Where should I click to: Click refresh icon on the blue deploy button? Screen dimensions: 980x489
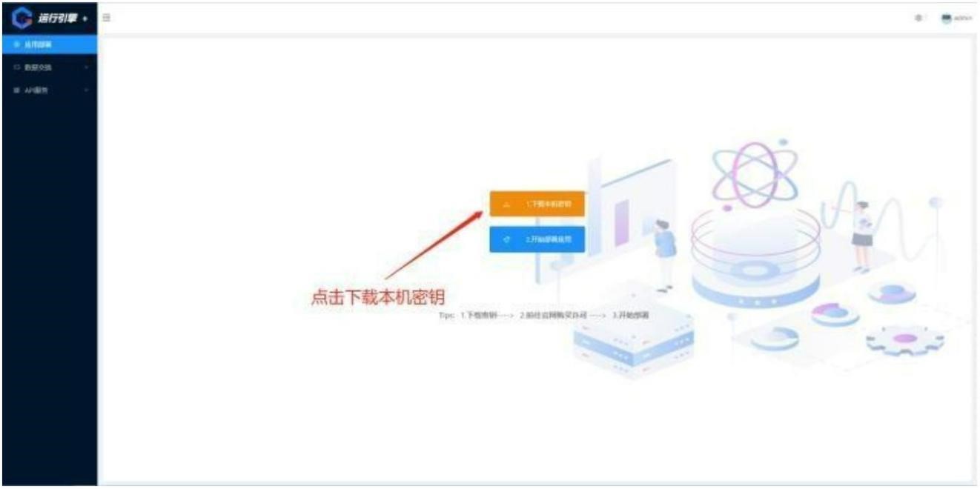point(506,239)
